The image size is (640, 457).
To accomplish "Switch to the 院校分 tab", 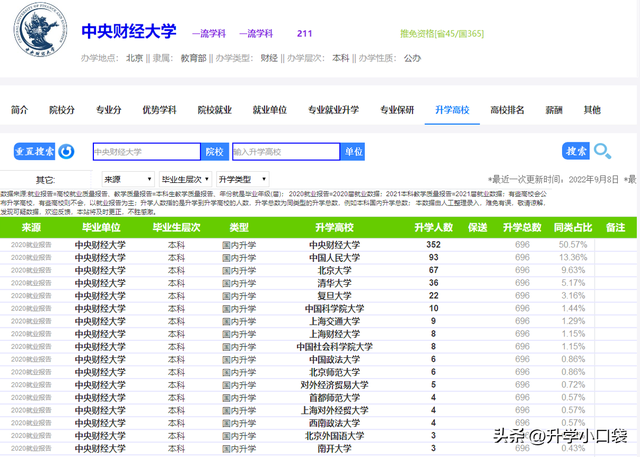I will coord(62,110).
